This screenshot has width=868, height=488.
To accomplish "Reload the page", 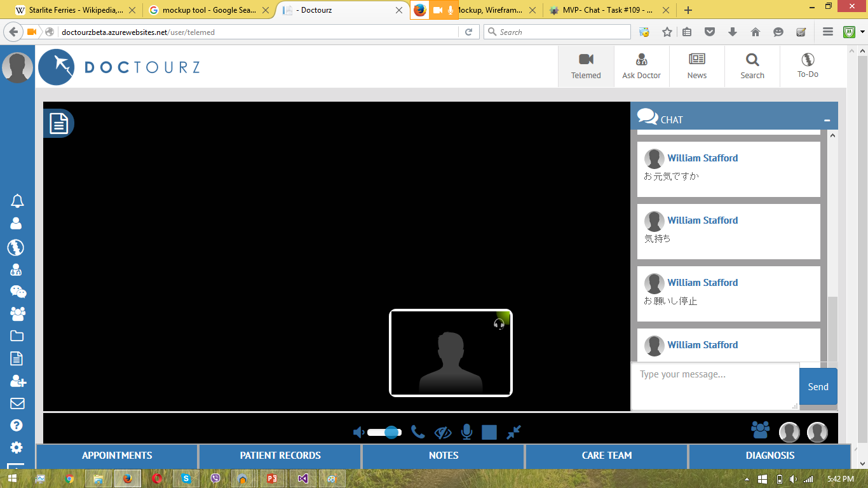I will click(x=469, y=32).
